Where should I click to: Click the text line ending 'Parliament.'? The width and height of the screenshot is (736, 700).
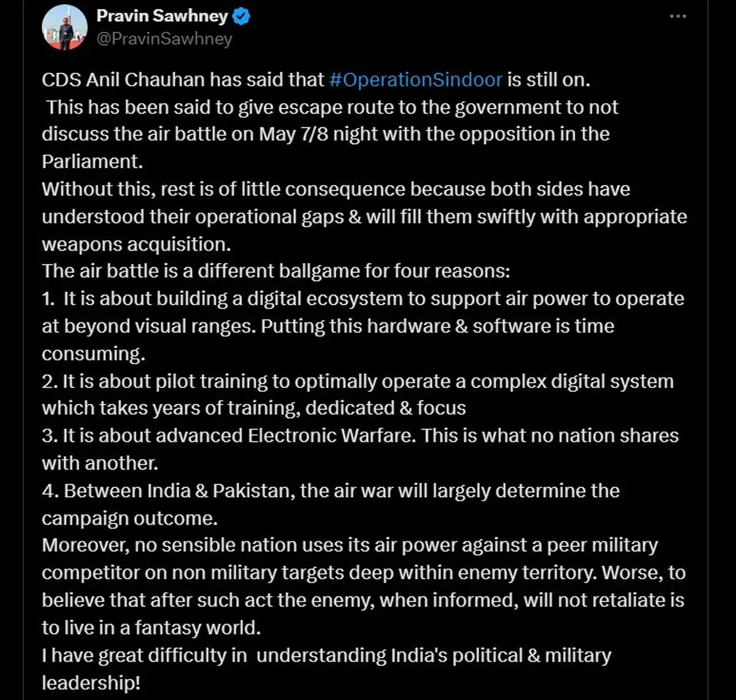(91, 161)
